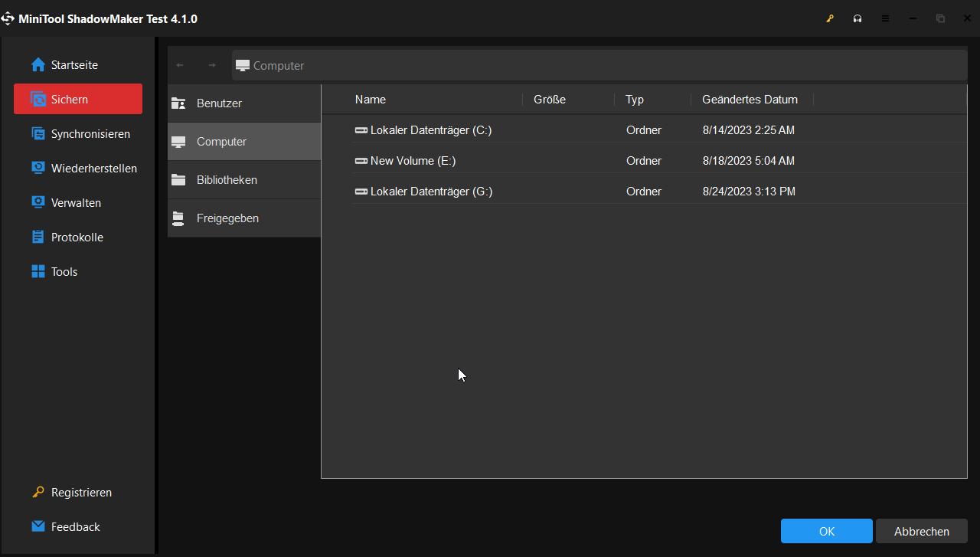Click the MiniTool ShadowMaker logo icon
The width and height of the screenshot is (980, 557).
[8, 18]
